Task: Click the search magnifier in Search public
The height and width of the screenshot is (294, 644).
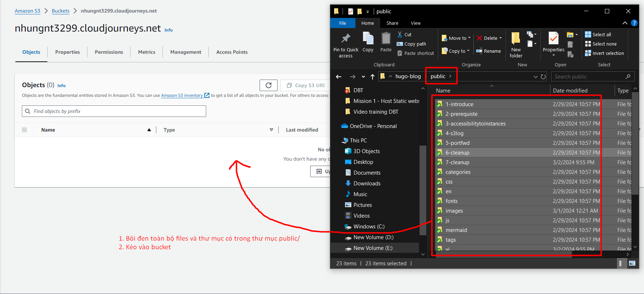Action: [x=628, y=76]
